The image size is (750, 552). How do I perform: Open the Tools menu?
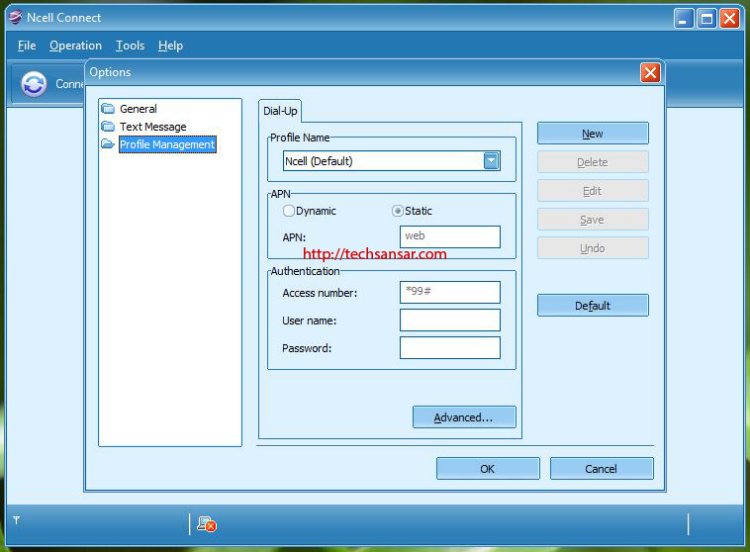click(x=130, y=45)
